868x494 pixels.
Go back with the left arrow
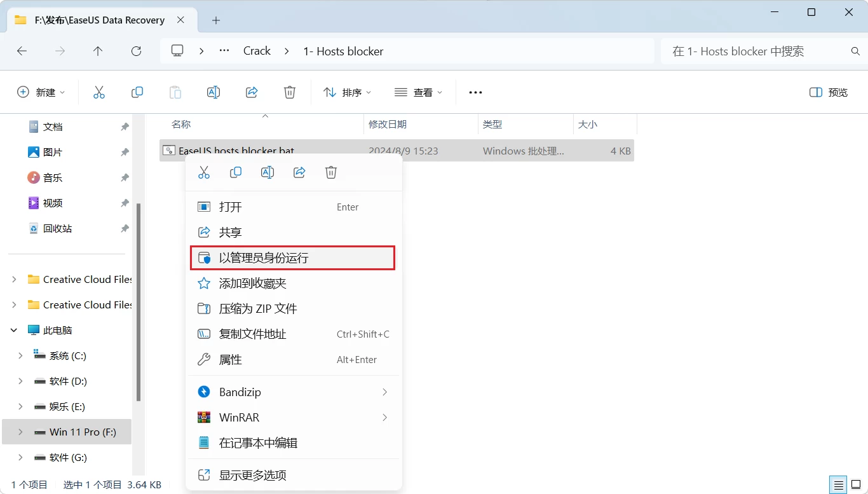22,51
